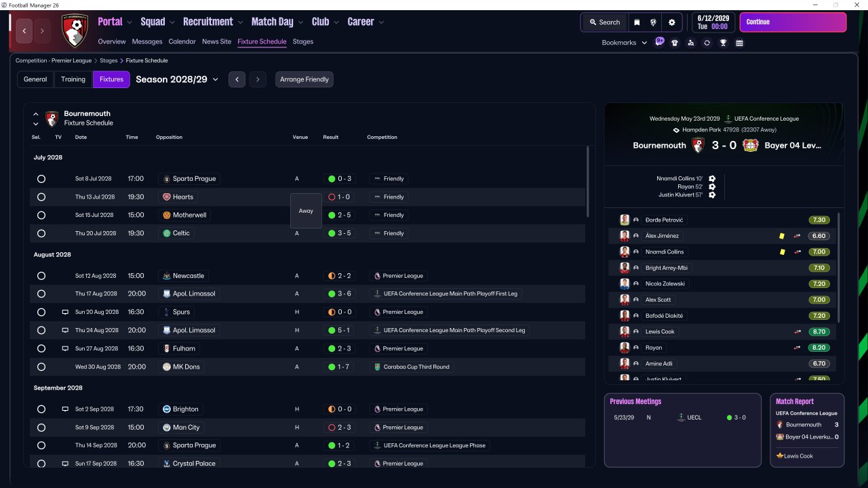Click the fixtures list vertical scrollbar
Viewport: 868px width, 488px height.
click(588, 181)
